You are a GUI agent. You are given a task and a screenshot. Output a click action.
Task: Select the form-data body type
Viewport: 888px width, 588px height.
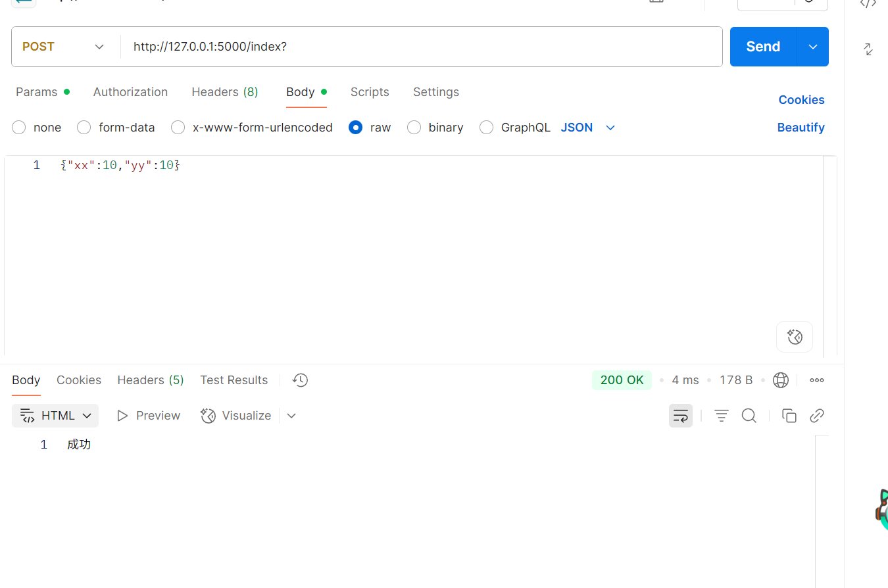(84, 128)
